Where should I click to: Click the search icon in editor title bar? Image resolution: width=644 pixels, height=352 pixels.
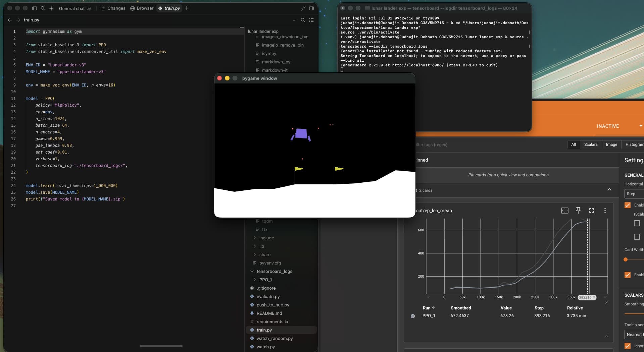tap(43, 8)
